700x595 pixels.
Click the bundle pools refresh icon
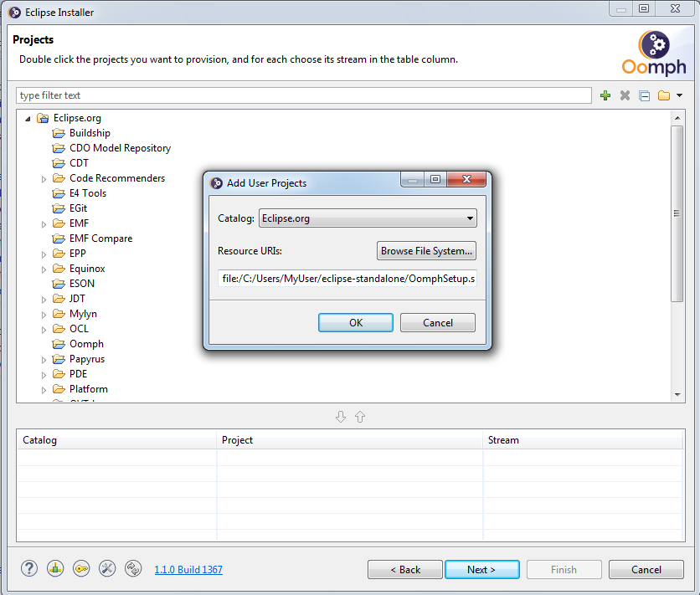tap(133, 569)
